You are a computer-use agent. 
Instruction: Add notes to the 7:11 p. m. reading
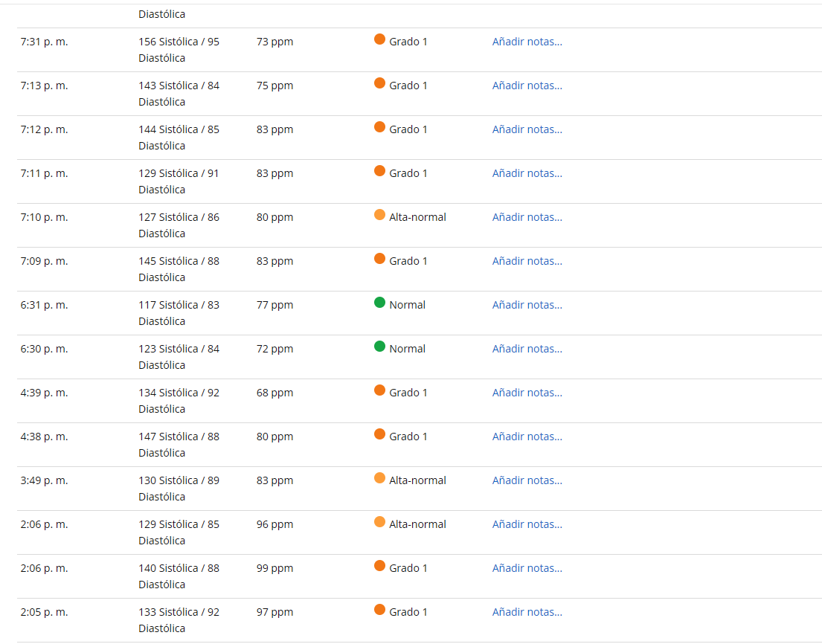(527, 173)
